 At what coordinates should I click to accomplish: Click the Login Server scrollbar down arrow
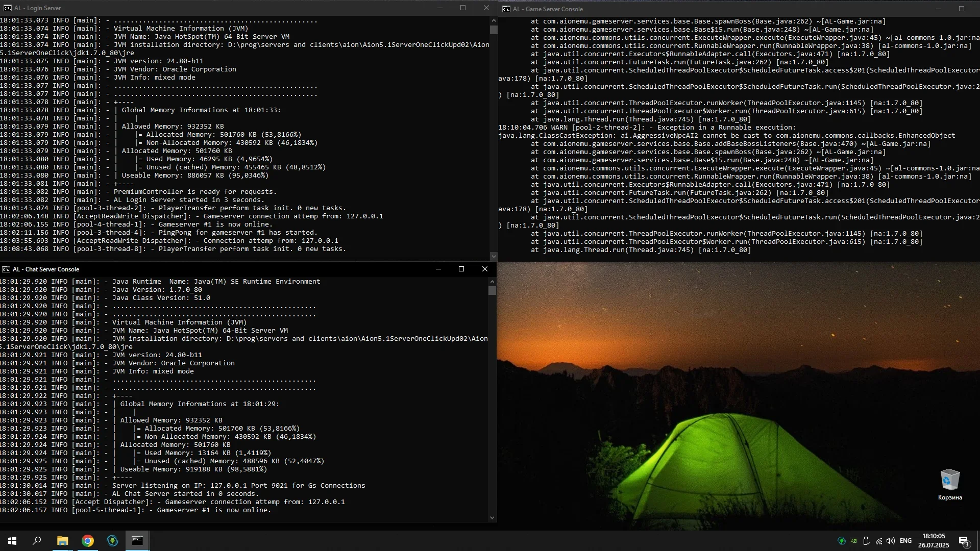click(494, 256)
